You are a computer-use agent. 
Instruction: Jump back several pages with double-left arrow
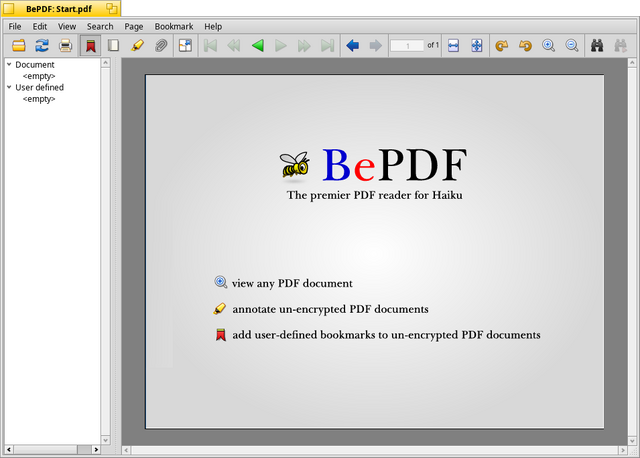(234, 45)
